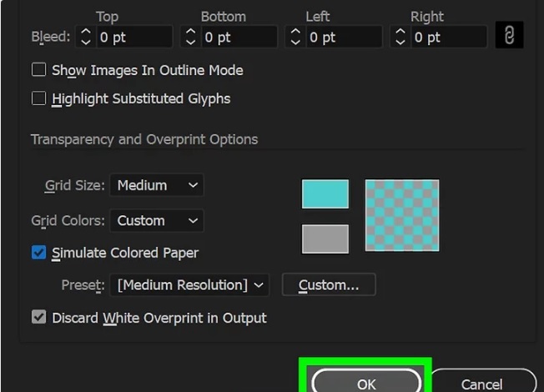Click the OK button
Image resolution: width=544 pixels, height=392 pixels.
(x=366, y=381)
